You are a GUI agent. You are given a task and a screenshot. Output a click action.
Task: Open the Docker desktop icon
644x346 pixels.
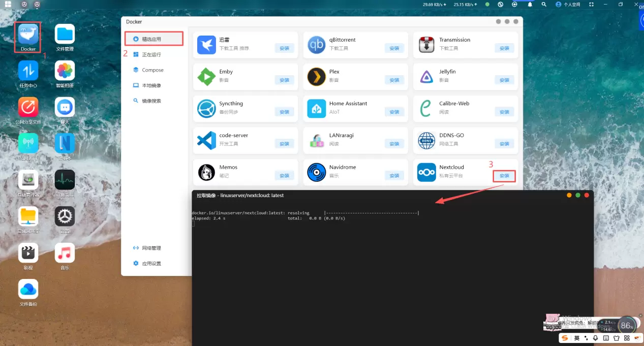click(x=28, y=35)
